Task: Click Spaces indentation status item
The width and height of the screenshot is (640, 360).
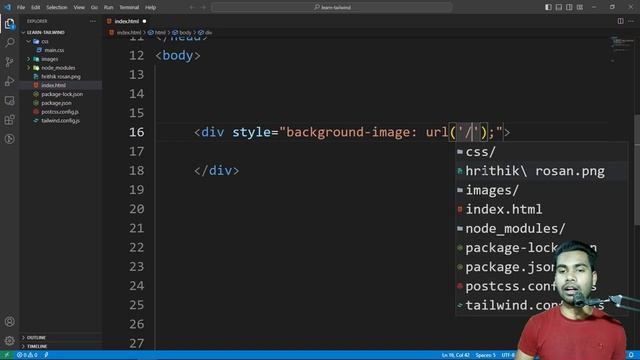Action: (x=485, y=356)
